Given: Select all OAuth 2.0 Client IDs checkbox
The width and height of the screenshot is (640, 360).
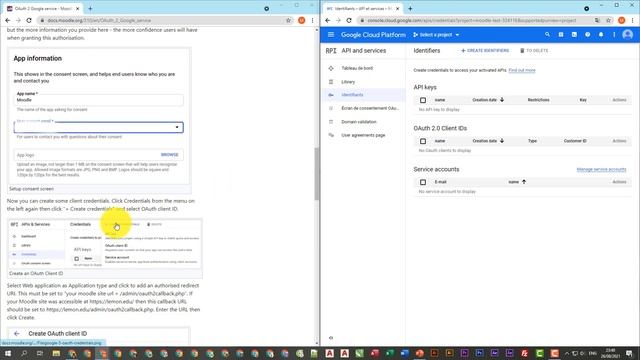Looking at the screenshot, I should click(423, 141).
